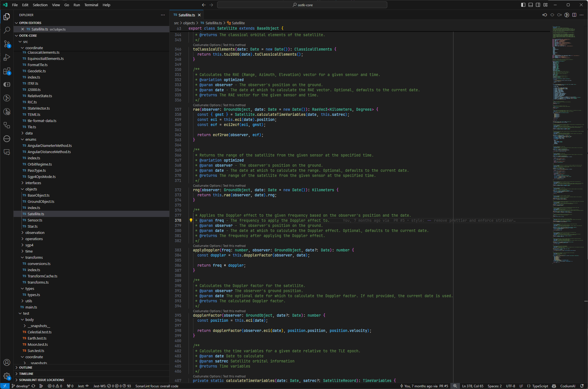The height and width of the screenshot is (389, 588).
Task: Open the Extensions view icon
Action: (7, 71)
